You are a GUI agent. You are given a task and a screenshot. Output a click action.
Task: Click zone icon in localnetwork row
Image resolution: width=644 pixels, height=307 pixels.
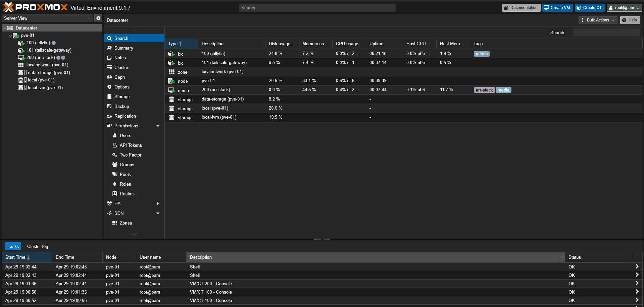(x=171, y=72)
